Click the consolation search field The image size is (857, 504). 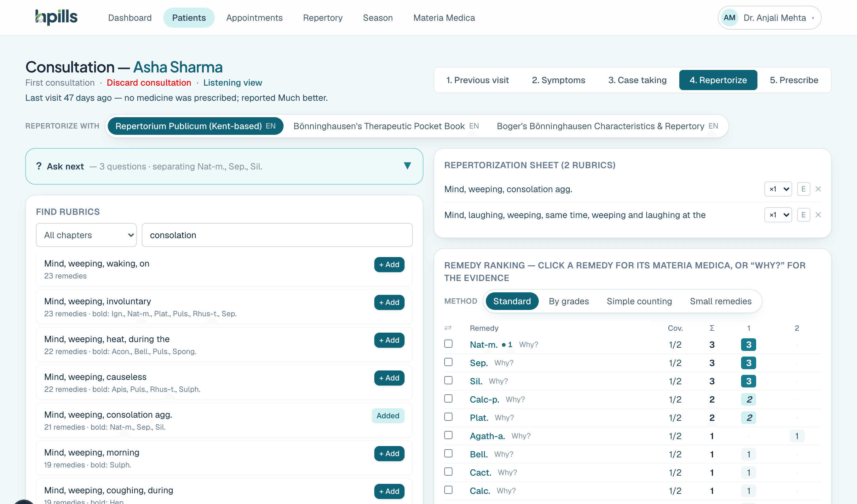click(277, 235)
